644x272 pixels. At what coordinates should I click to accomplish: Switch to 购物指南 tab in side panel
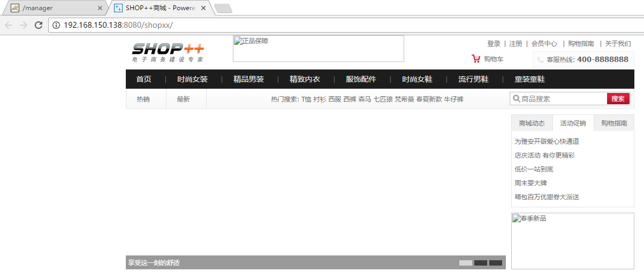[x=613, y=123]
